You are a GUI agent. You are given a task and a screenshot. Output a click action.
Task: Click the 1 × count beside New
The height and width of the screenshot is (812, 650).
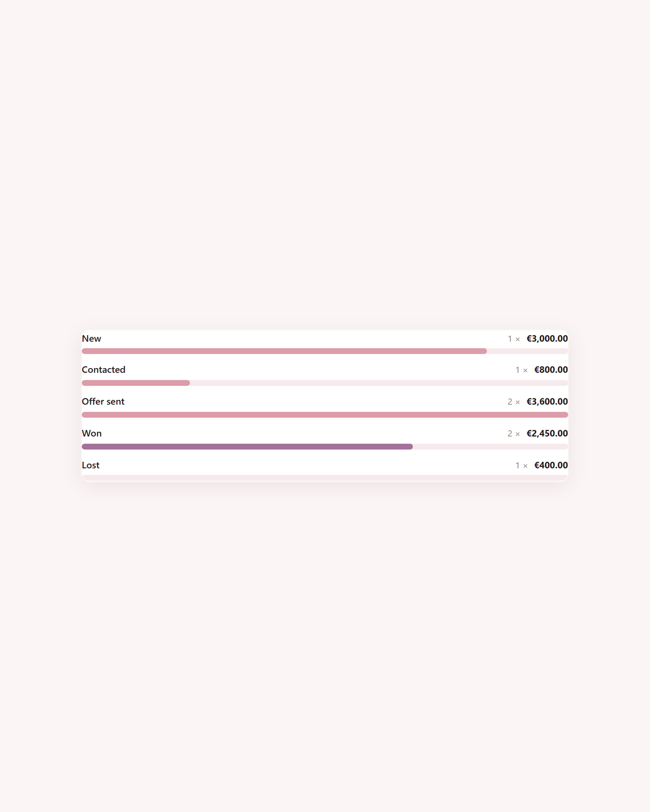[x=513, y=339]
